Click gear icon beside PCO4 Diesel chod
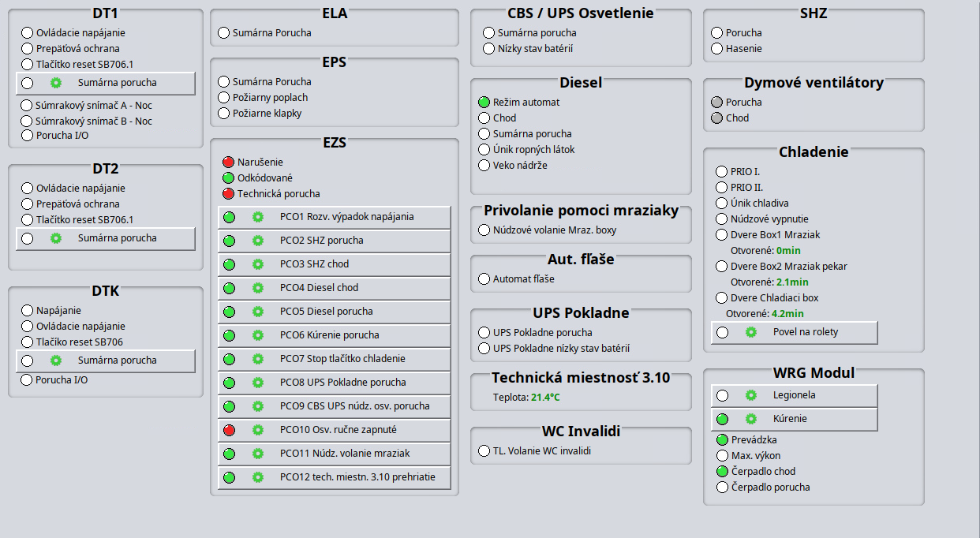 pos(257,288)
